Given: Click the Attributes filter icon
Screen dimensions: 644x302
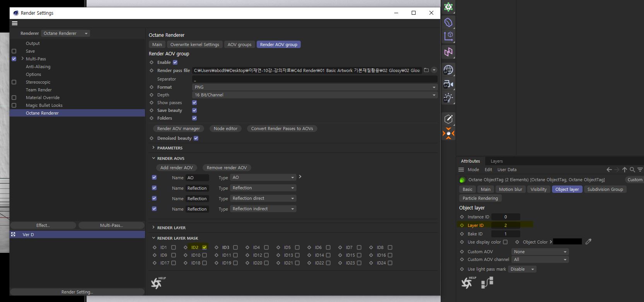Looking at the screenshot, I should click(x=640, y=170).
